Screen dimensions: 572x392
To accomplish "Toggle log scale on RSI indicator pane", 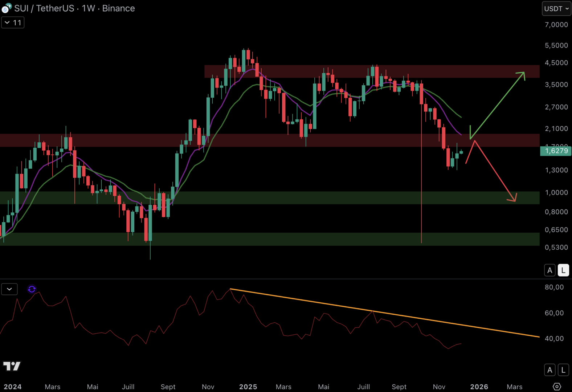I will (x=563, y=370).
